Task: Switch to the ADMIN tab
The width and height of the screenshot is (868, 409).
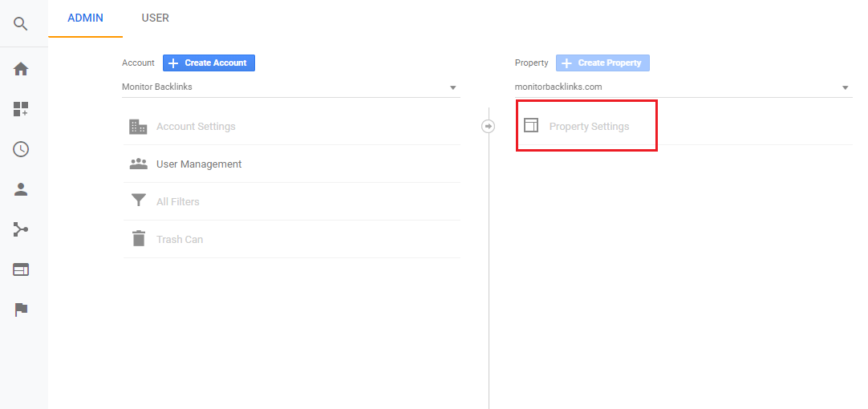Action: pos(85,18)
